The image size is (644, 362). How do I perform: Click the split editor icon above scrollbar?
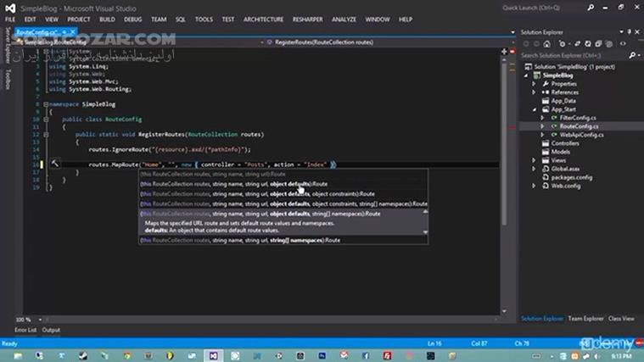point(504,52)
